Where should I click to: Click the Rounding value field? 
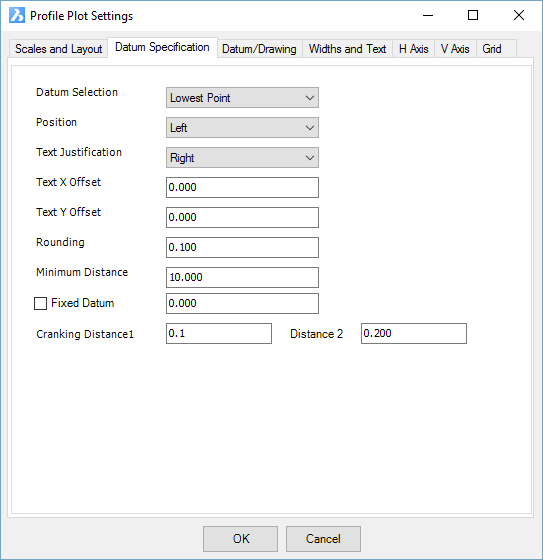click(x=242, y=248)
